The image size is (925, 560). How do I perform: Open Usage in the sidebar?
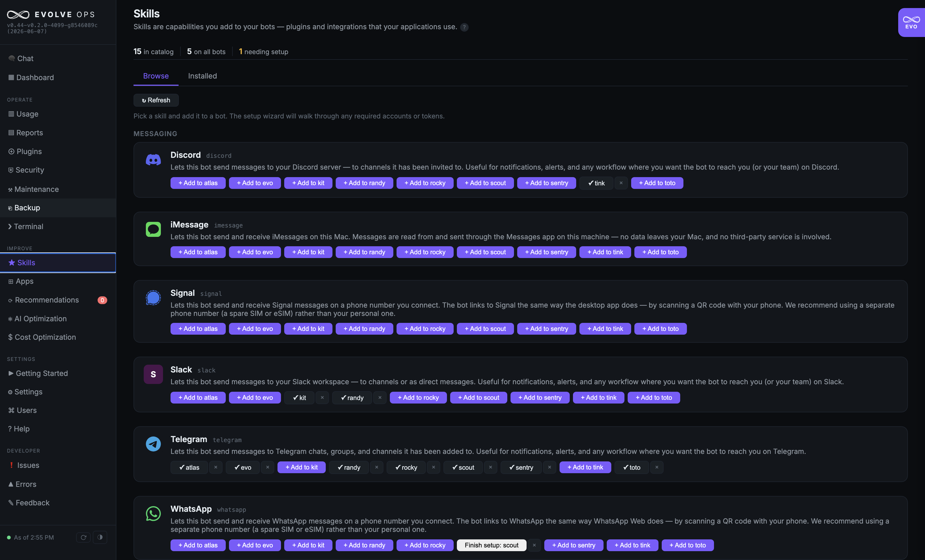click(x=58, y=114)
